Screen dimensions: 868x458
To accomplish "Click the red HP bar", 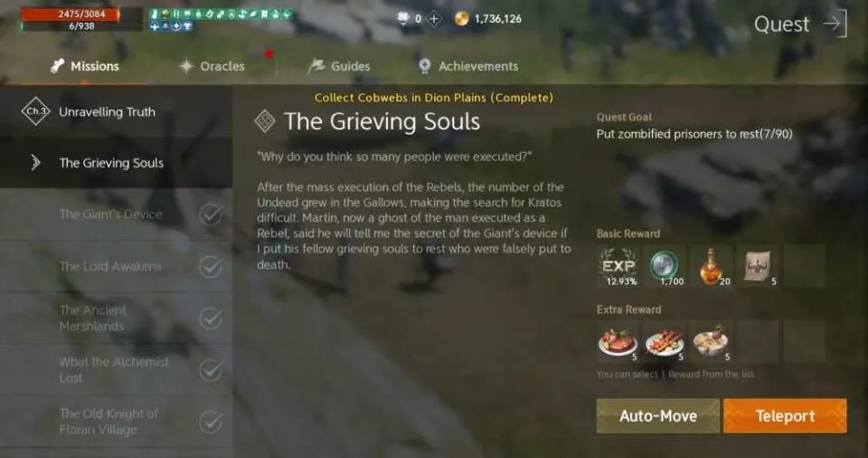I will (70, 14).
